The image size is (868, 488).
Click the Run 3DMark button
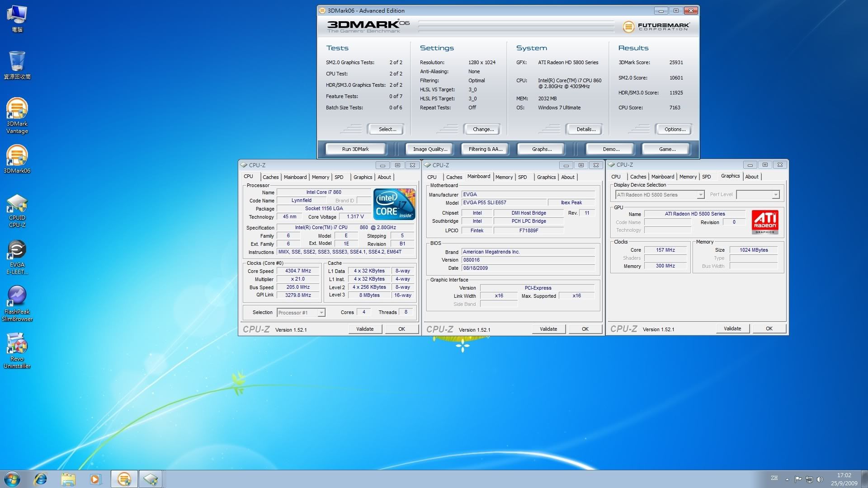coord(355,149)
